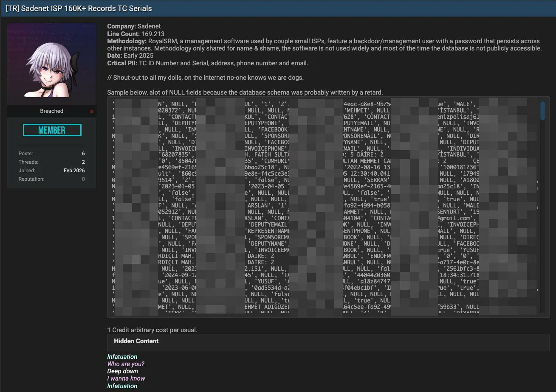Screen dimensions: 556x392
Task: Click the signature line I wanna know
Action: [126, 378]
